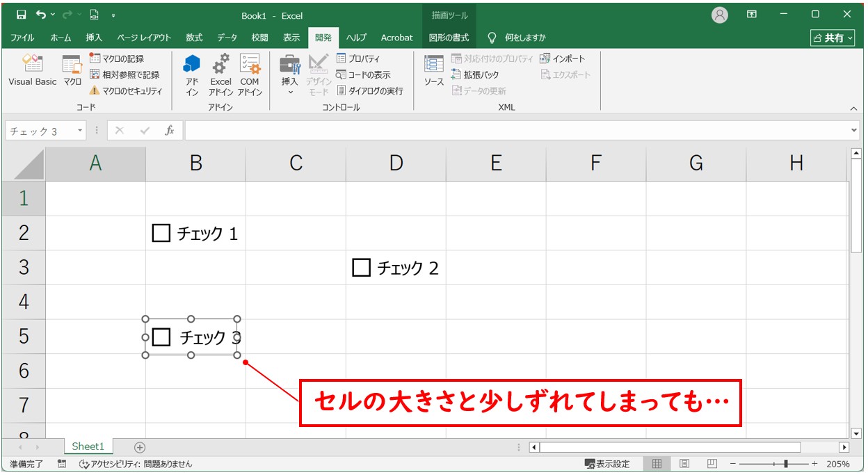The height and width of the screenshot is (475, 868).
Task: Switch to Normal view icon
Action: [657, 464]
